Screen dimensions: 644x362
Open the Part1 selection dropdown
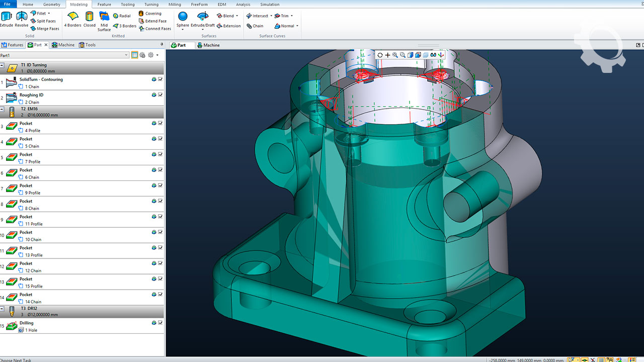[x=126, y=55]
